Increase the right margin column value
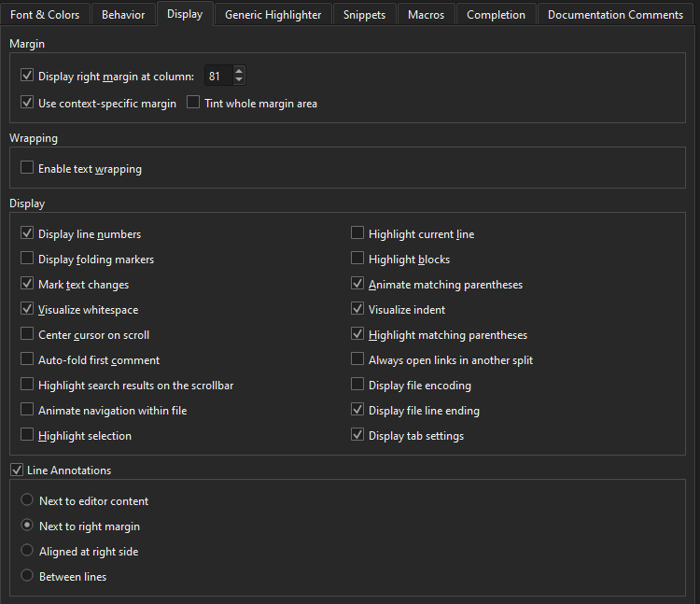Viewport: 700px width, 604px height. pos(239,71)
